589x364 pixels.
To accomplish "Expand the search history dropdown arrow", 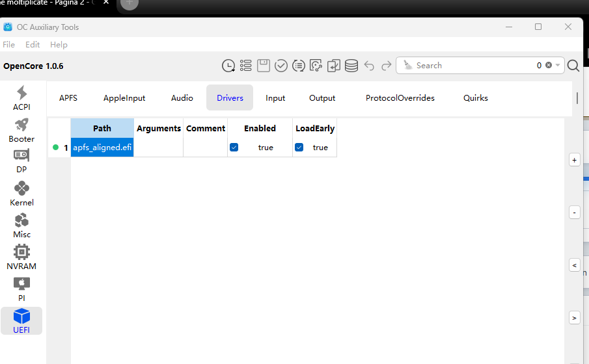I will click(x=558, y=65).
